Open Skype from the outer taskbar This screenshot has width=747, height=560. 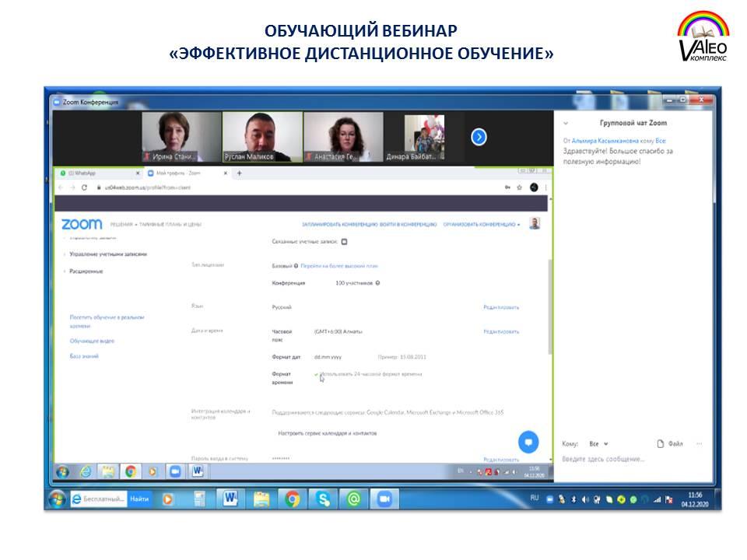[323, 499]
